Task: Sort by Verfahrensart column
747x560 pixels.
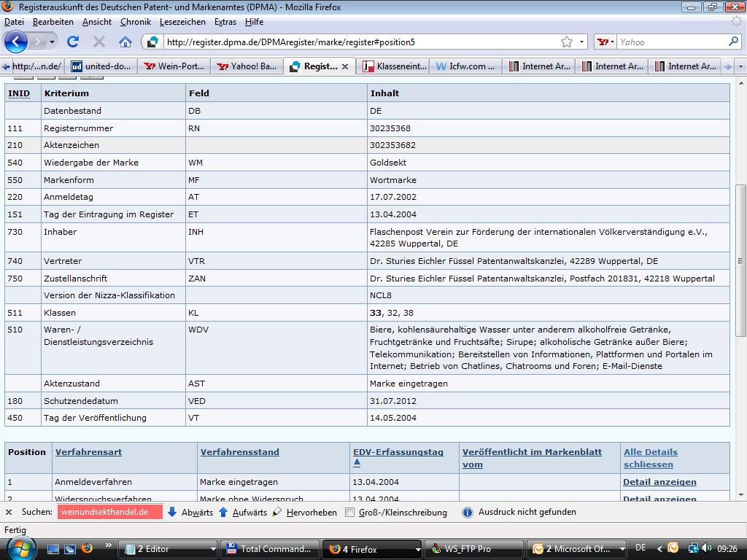Action: (88, 452)
